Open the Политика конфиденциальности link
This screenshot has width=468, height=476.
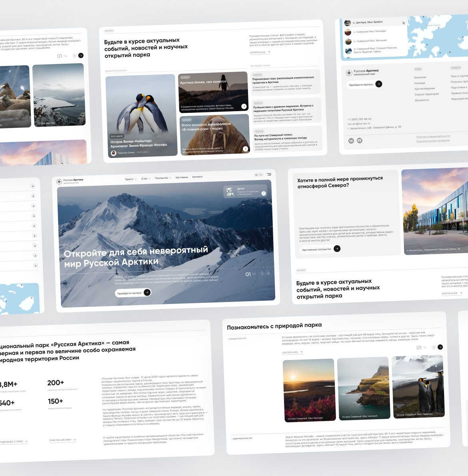pyautogui.click(x=433, y=136)
